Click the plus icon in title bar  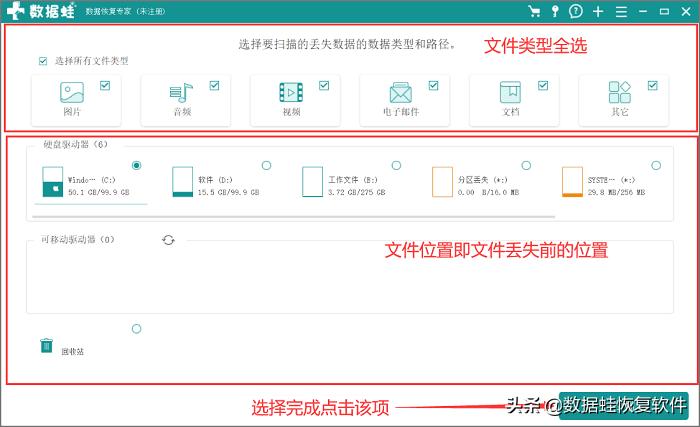598,12
